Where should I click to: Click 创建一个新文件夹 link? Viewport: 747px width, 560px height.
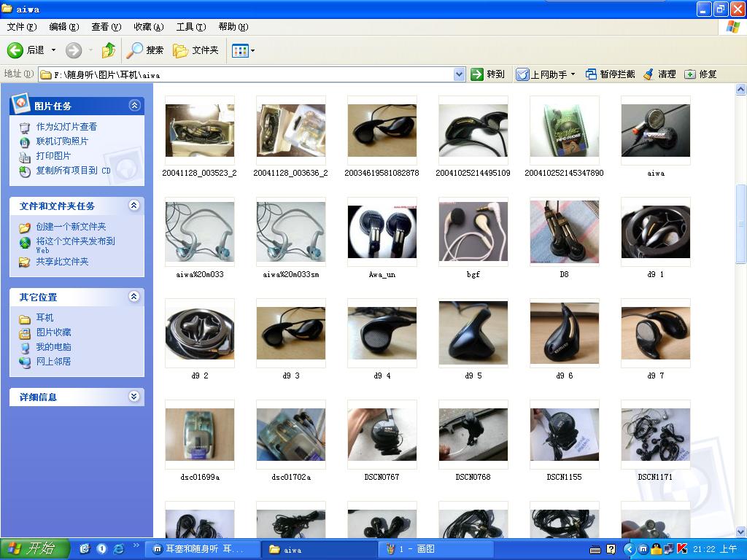click(71, 227)
